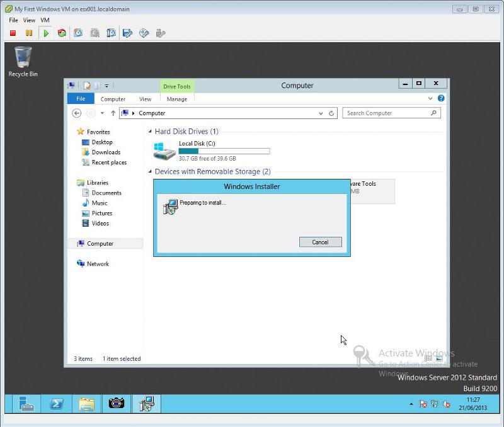Click the floppy device connection toolbar icon
The height and width of the screenshot is (427, 504).
(128, 33)
